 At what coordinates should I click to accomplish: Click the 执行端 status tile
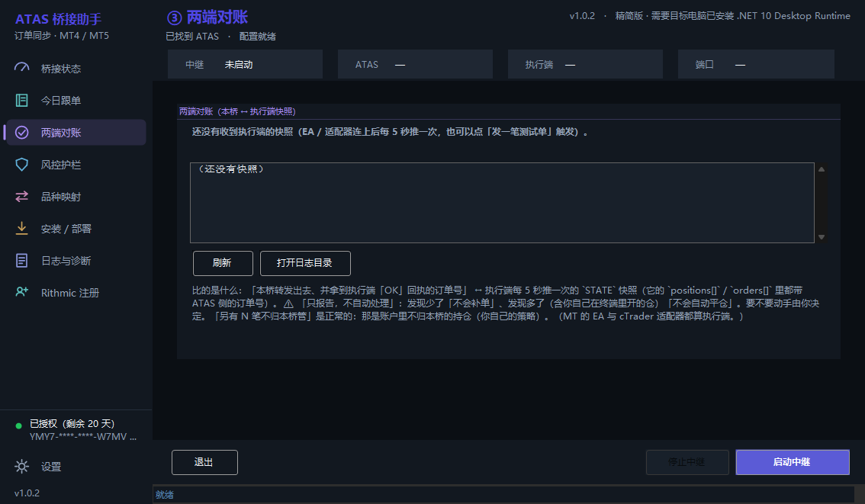click(x=585, y=65)
